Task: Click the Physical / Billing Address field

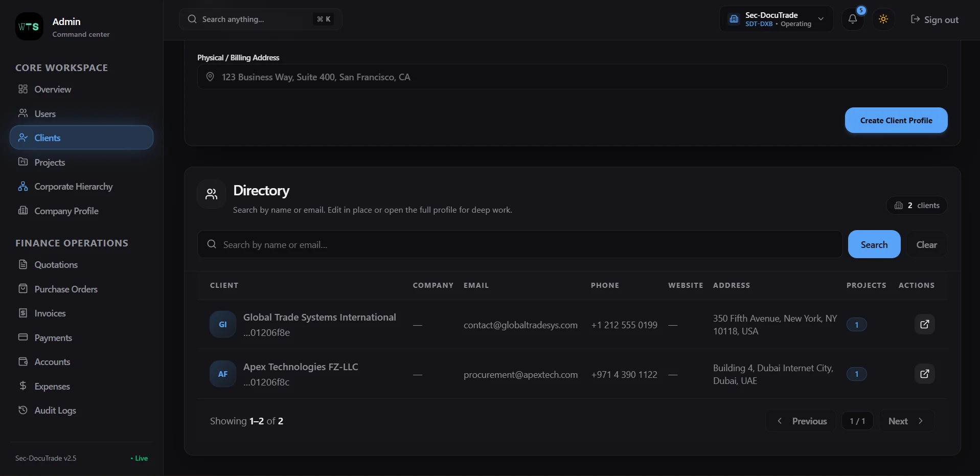Action: click(572, 77)
